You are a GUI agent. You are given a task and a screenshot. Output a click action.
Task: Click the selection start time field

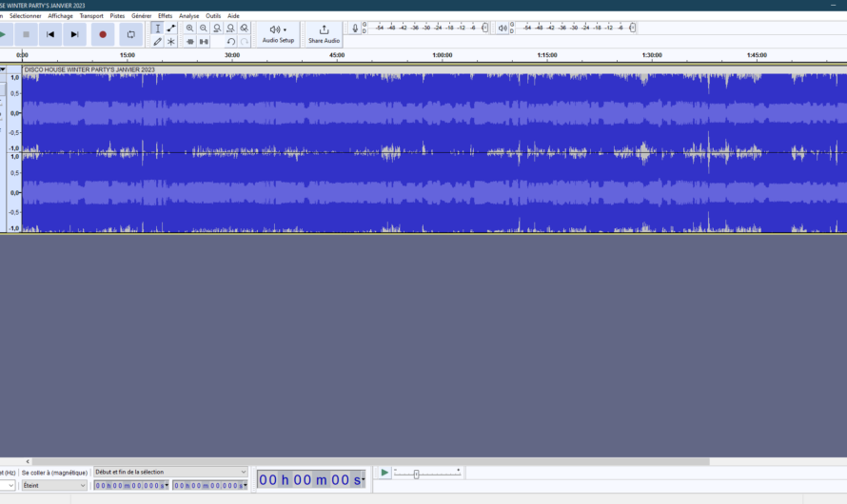(129, 486)
